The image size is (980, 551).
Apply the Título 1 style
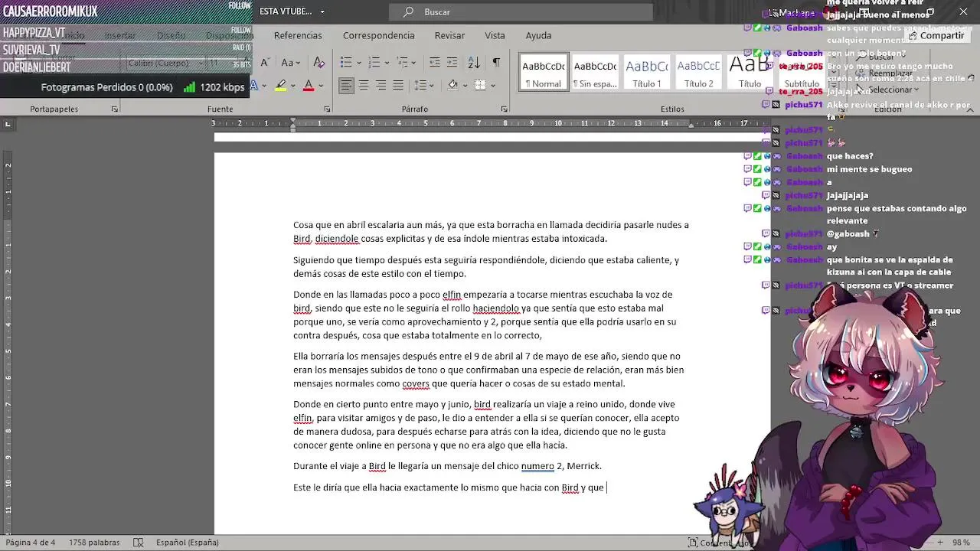pyautogui.click(x=646, y=72)
